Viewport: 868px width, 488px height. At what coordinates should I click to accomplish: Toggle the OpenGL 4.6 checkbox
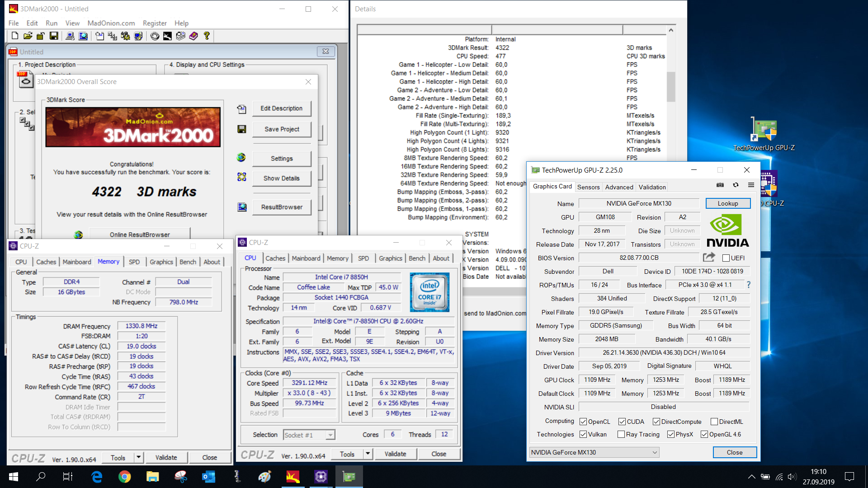point(704,434)
